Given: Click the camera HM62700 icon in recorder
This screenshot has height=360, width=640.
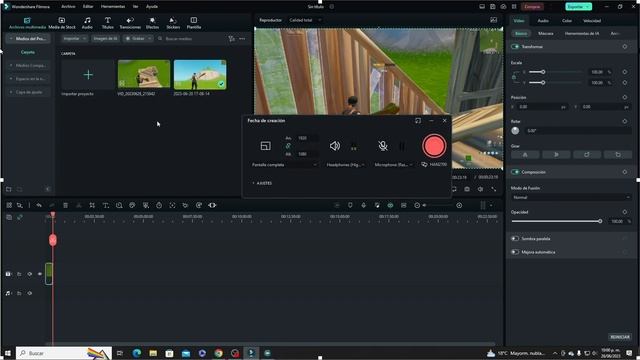Looking at the screenshot, I should [424, 164].
